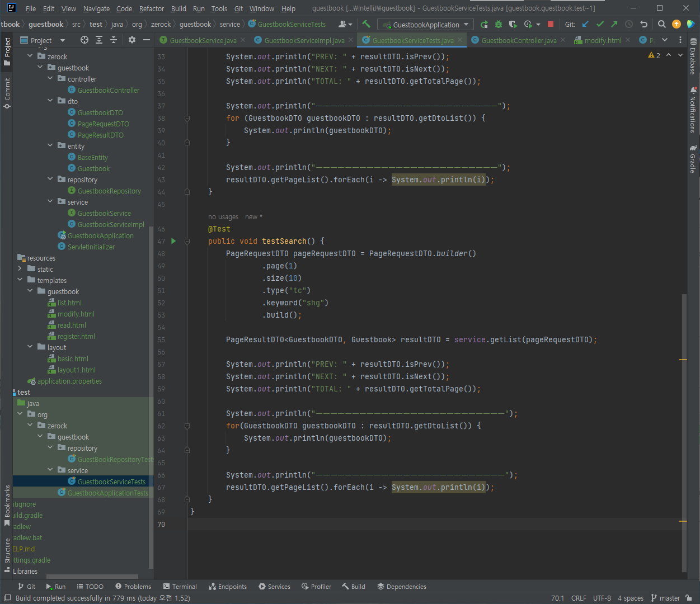Open the Services tool window button
Viewport: 700px width, 604px height.
(274, 587)
